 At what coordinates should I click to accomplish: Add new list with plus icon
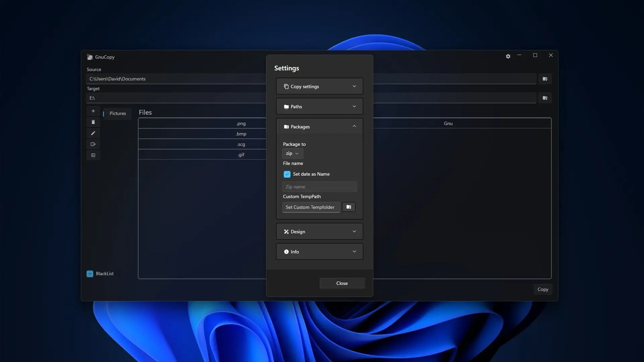tap(93, 111)
